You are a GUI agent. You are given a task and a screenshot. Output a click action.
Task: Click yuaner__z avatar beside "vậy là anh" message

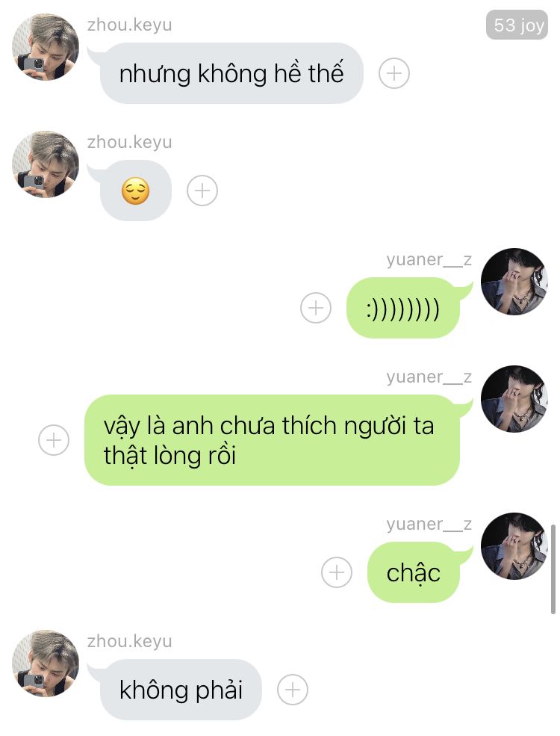[514, 399]
